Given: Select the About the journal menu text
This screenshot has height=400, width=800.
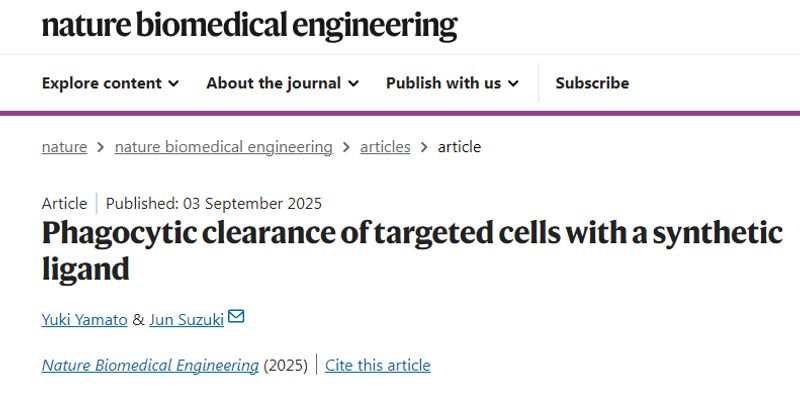Looking at the screenshot, I should pyautogui.click(x=273, y=83).
